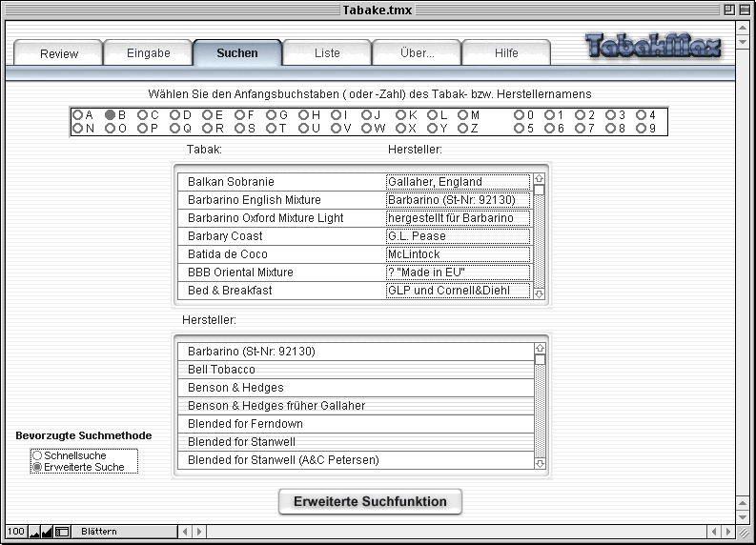Go to the Liste tab
This screenshot has width=756, height=545.
327,53
